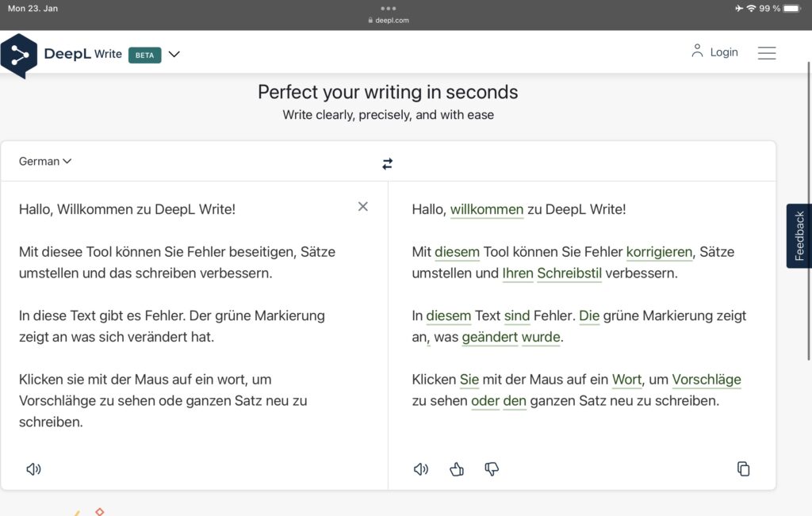Give thumbs down to the result
Screen dimensions: 812x516
(492, 469)
